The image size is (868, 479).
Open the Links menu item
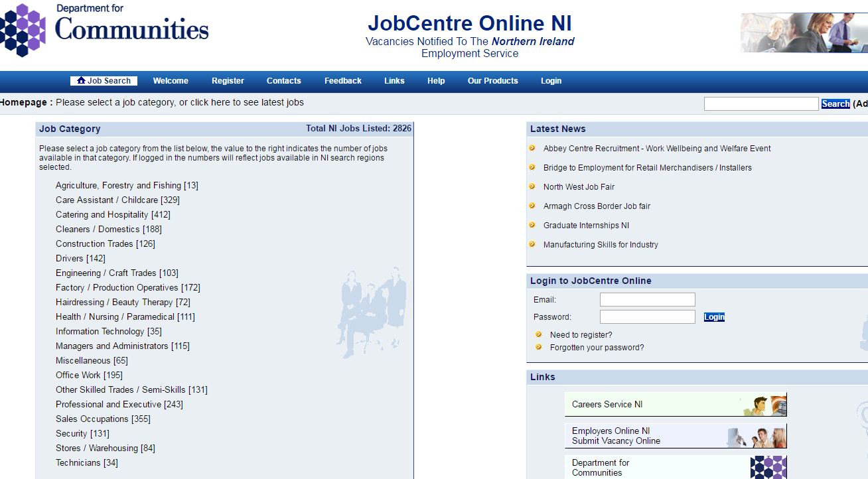coord(394,81)
